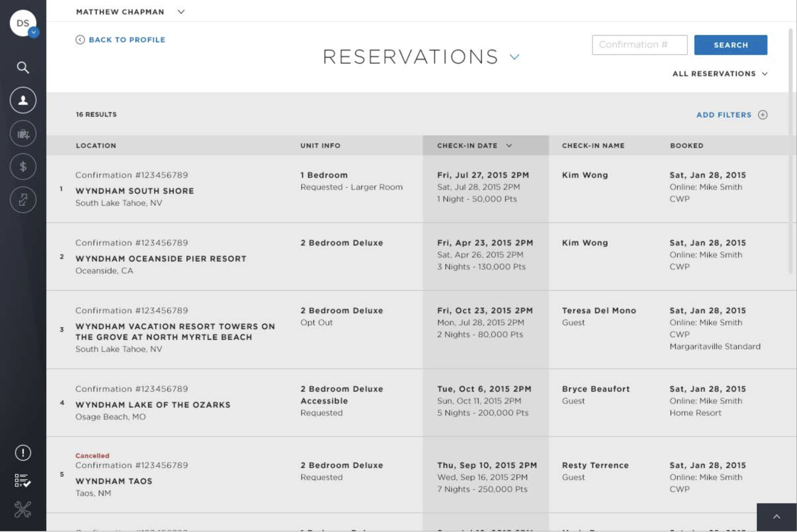Click the transfer arrows icon in the sidebar
Screen dimensions: 797x532
pyautogui.click(x=22, y=200)
